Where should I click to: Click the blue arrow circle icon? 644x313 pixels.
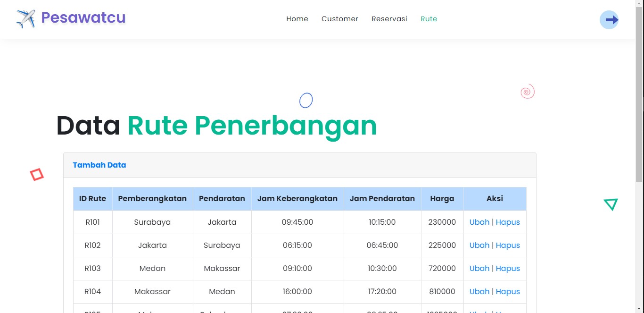point(609,20)
